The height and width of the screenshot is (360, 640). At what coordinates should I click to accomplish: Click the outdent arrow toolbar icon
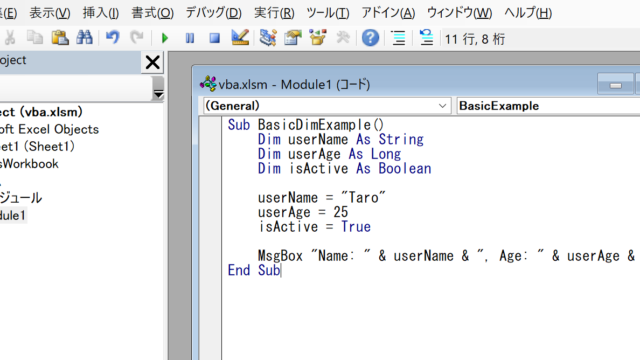click(426, 38)
